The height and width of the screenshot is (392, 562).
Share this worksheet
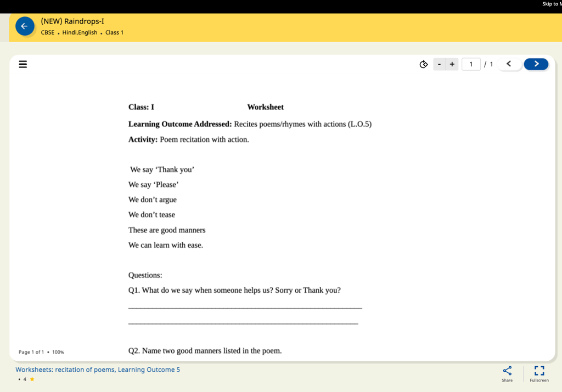point(507,374)
